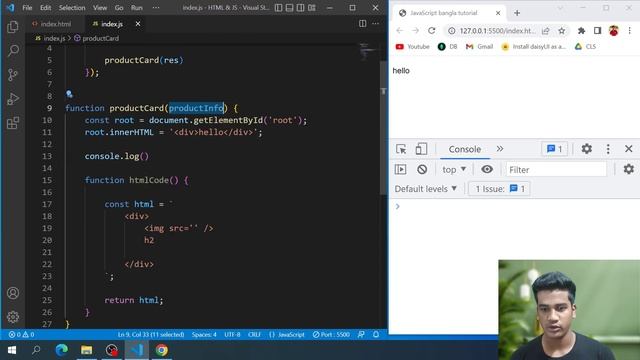The height and width of the screenshot is (360, 640).
Task: Toggle the Chrome side panel icon
Action: click(597, 31)
